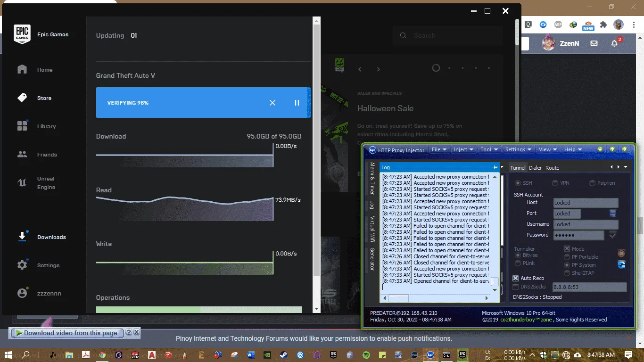The image size is (644, 362).
Task: Expand the tab list dropdown arrow
Action: pyautogui.click(x=626, y=167)
